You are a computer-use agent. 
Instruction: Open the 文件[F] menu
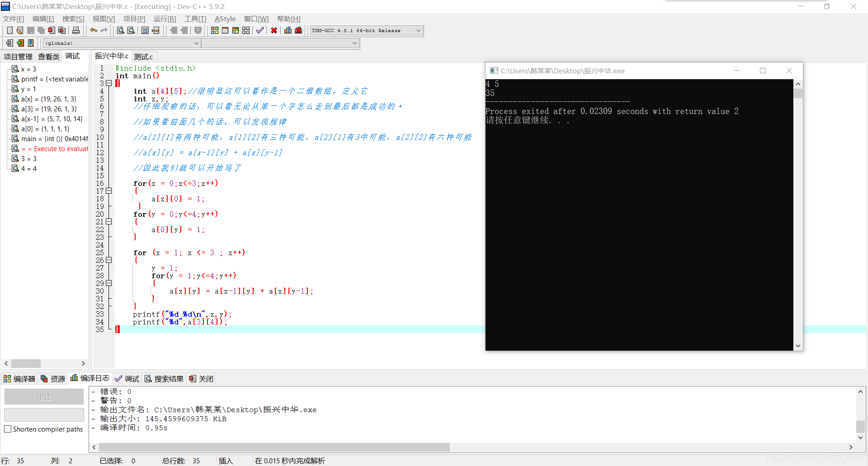(14, 19)
